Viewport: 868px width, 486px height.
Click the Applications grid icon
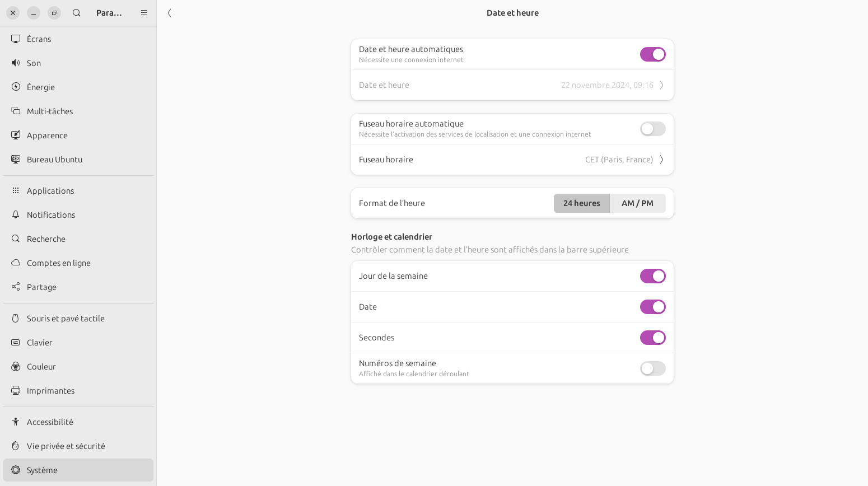click(x=16, y=190)
